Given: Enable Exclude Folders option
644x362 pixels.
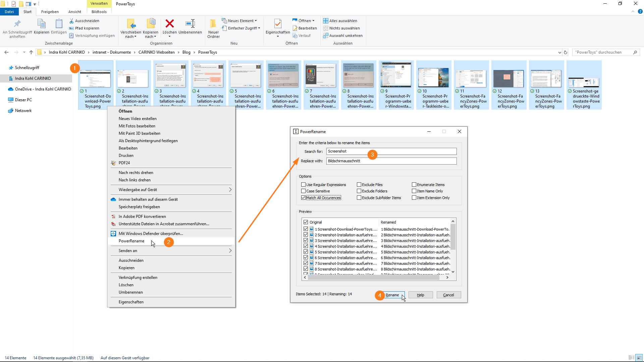Looking at the screenshot, I should (x=359, y=191).
